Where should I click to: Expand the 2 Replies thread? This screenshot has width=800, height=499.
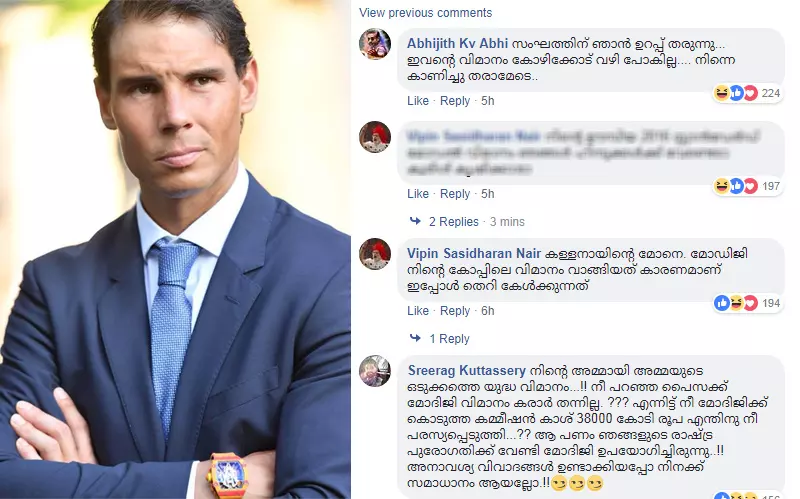[454, 221]
